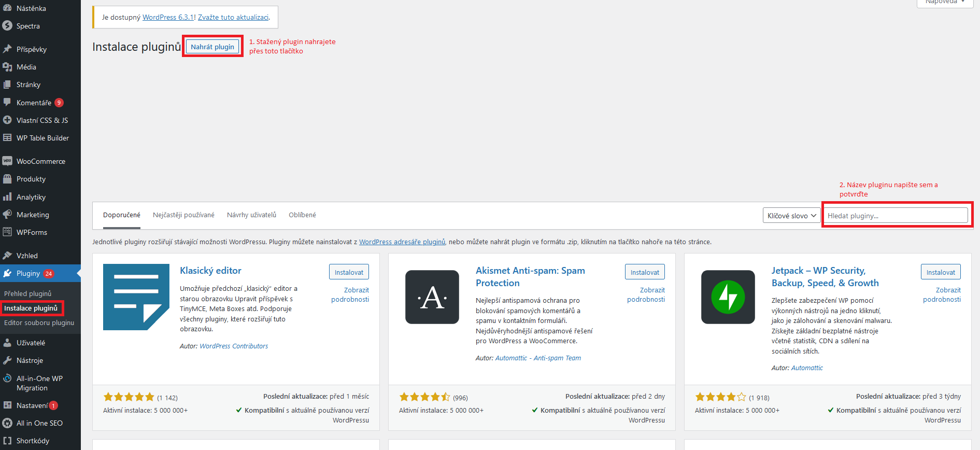
Task: Open the Klasický editor title link
Action: [x=210, y=271]
